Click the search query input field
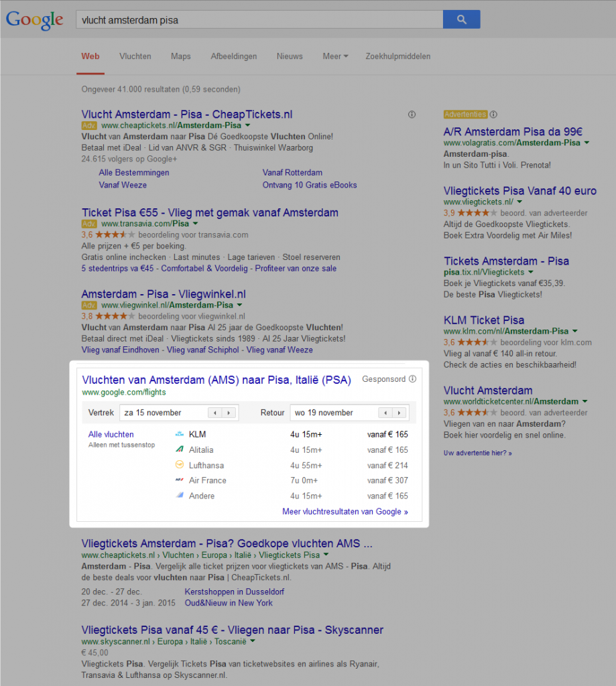This screenshot has height=686, width=616. click(x=259, y=19)
